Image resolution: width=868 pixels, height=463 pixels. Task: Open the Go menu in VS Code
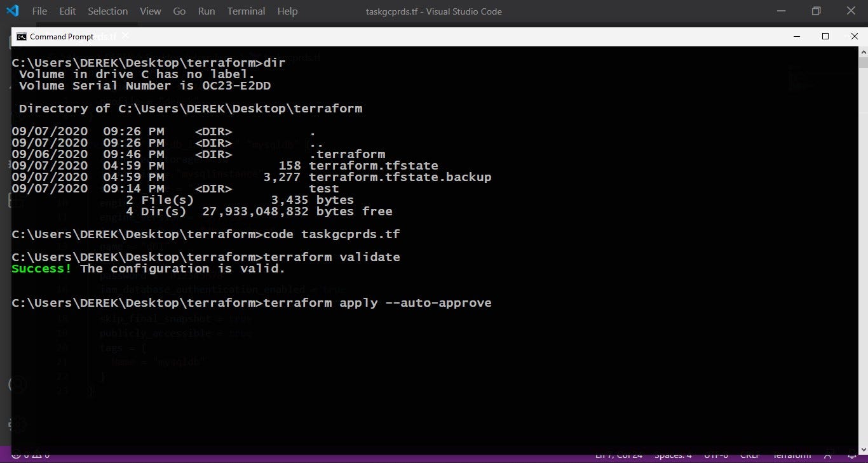[179, 11]
